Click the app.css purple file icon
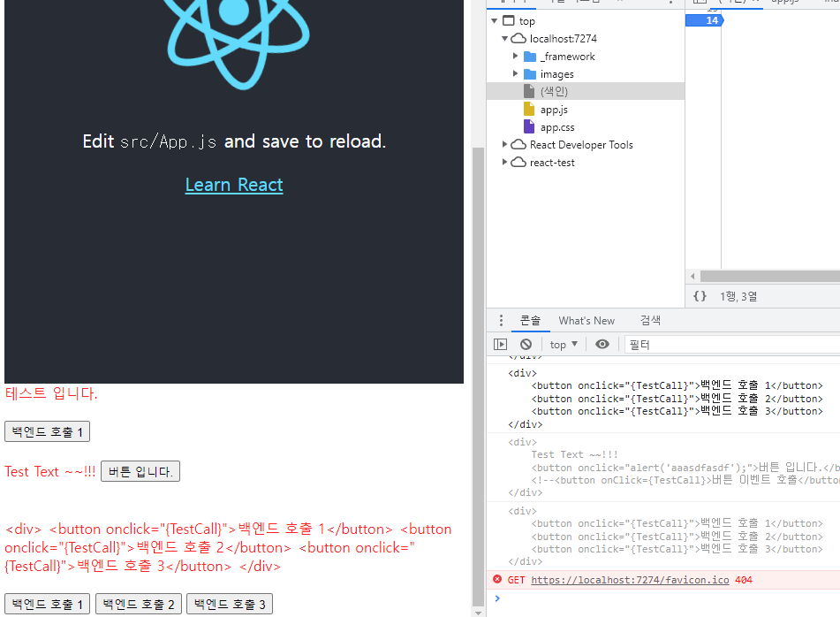840x617 pixels. tap(529, 127)
